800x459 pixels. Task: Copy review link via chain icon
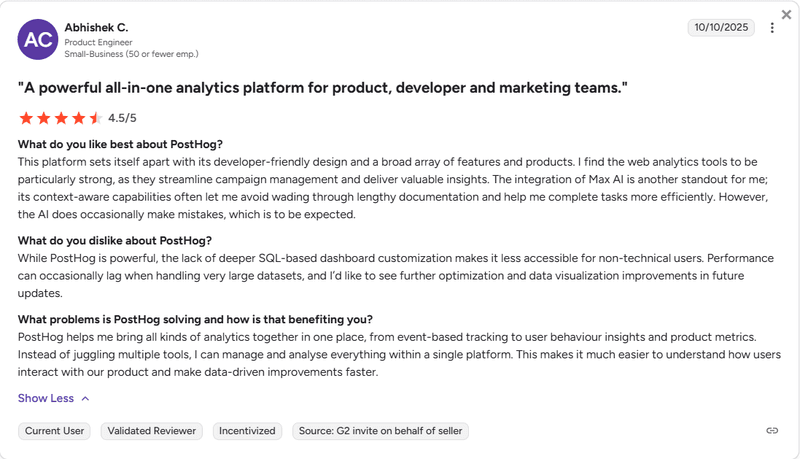(772, 431)
